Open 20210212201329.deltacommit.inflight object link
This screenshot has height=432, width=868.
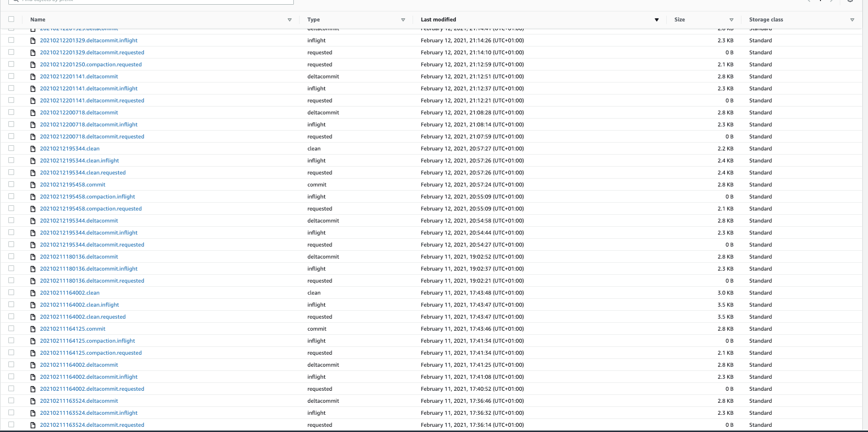89,41
